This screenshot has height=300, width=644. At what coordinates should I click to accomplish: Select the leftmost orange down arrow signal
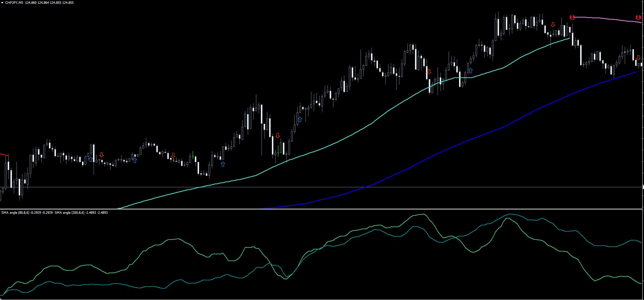click(x=101, y=155)
